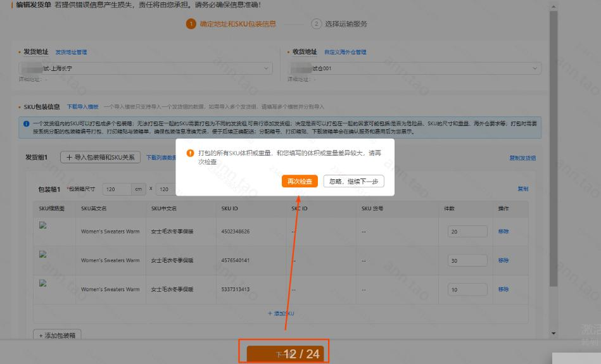Image resolution: width=601 pixels, height=364 pixels.
Task: Click 添加包装箱 button
Action: (x=58, y=336)
